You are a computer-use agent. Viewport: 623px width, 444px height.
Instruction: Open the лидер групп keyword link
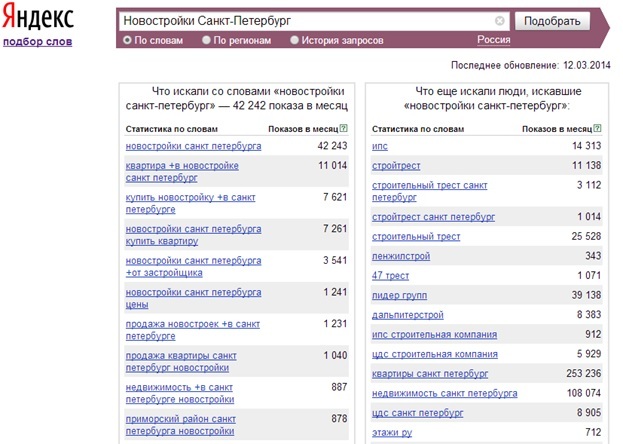pos(399,295)
